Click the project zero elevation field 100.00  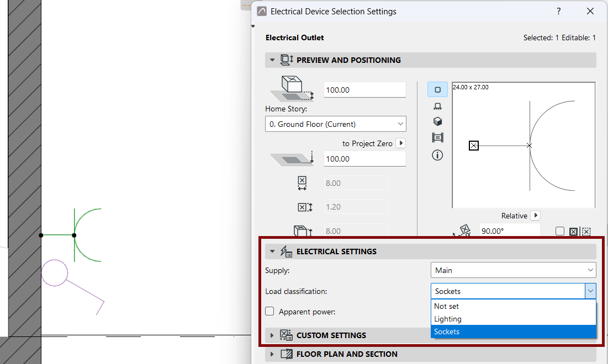coord(364,159)
